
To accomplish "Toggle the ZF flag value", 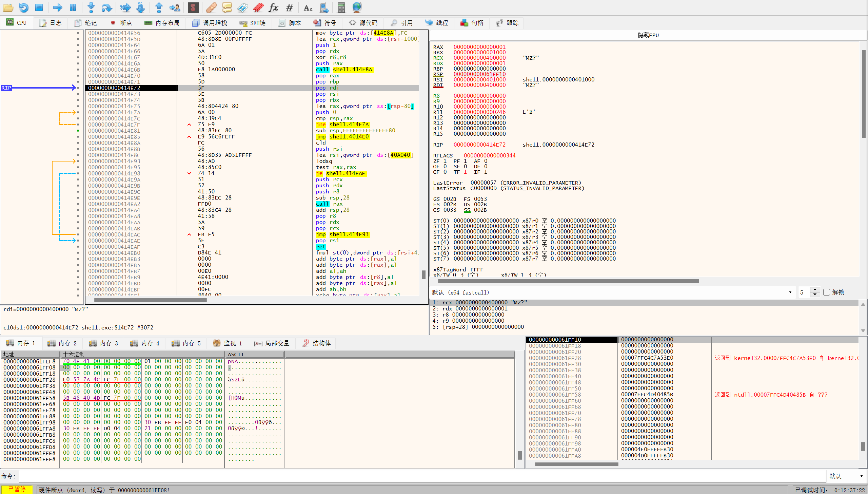I will click(445, 161).
